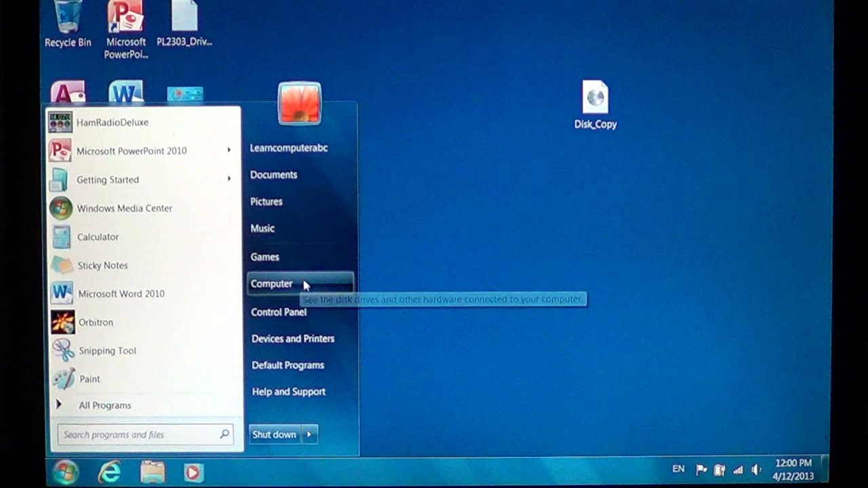
Task: Select the Disk_Copy desktop icon
Action: [595, 105]
